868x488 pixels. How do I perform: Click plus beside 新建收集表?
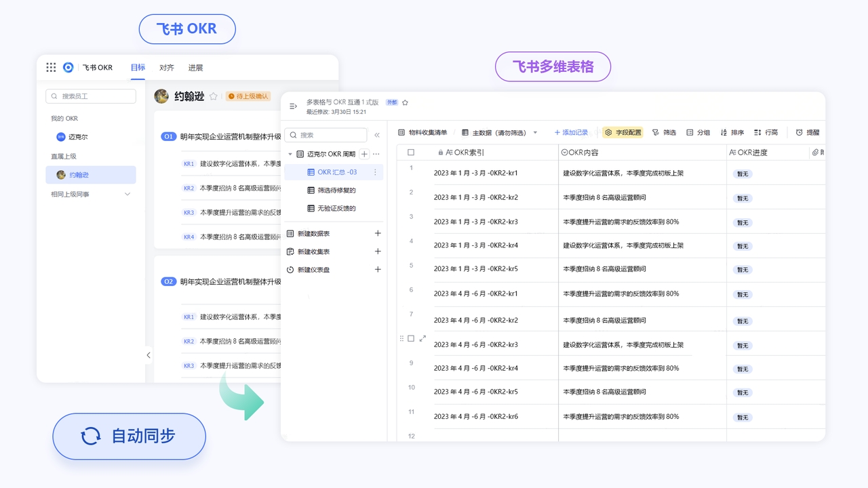[x=378, y=251]
